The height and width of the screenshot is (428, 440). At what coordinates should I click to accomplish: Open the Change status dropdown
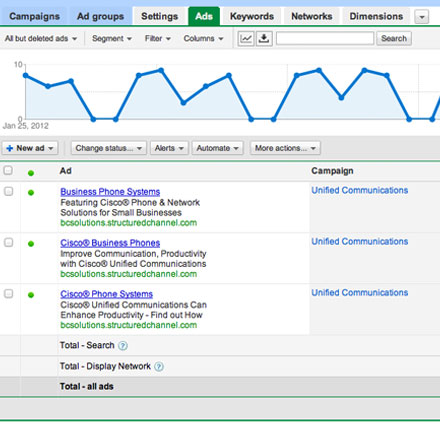(108, 148)
